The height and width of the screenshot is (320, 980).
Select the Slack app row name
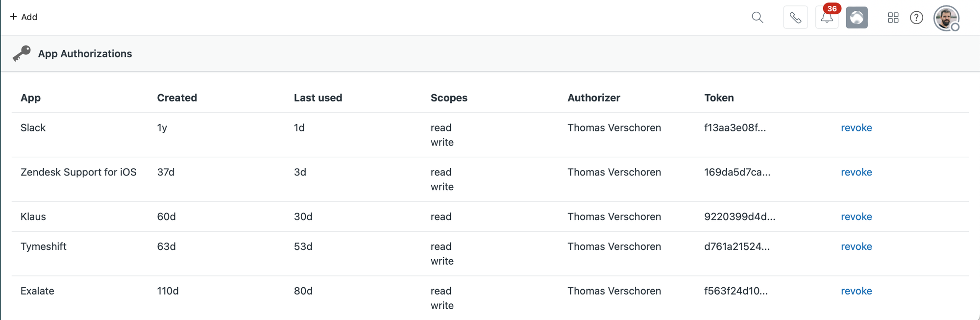[33, 128]
